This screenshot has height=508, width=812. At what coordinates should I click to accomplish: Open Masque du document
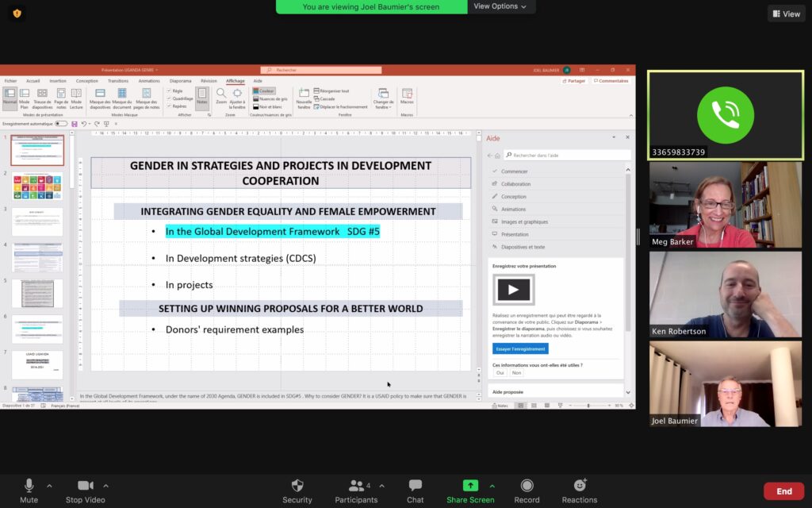click(122, 98)
